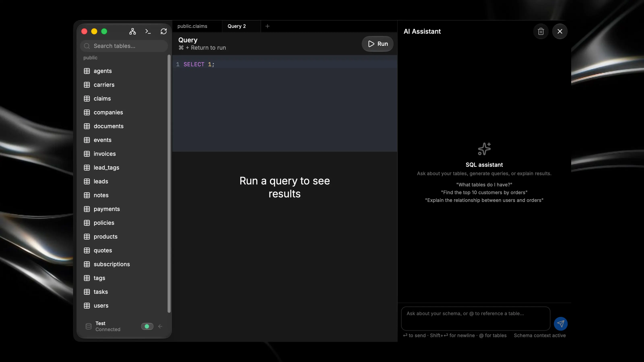The image size is (644, 362).
Task: Click suggestion "Find the top 10 customers by orders"
Action: (484, 192)
